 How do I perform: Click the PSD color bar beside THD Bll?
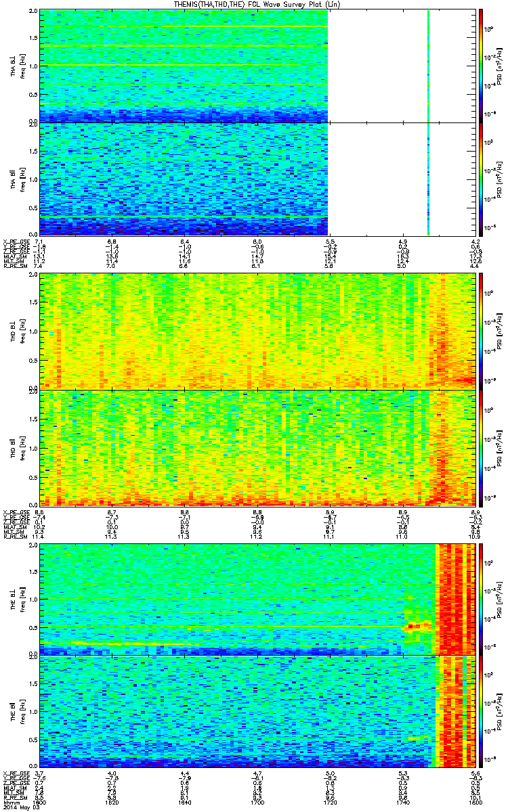481,448
